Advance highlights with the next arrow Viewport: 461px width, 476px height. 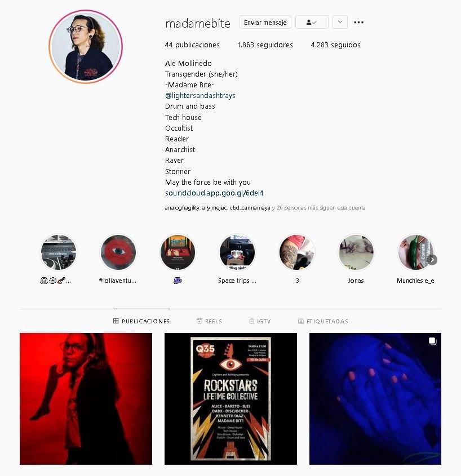(432, 260)
